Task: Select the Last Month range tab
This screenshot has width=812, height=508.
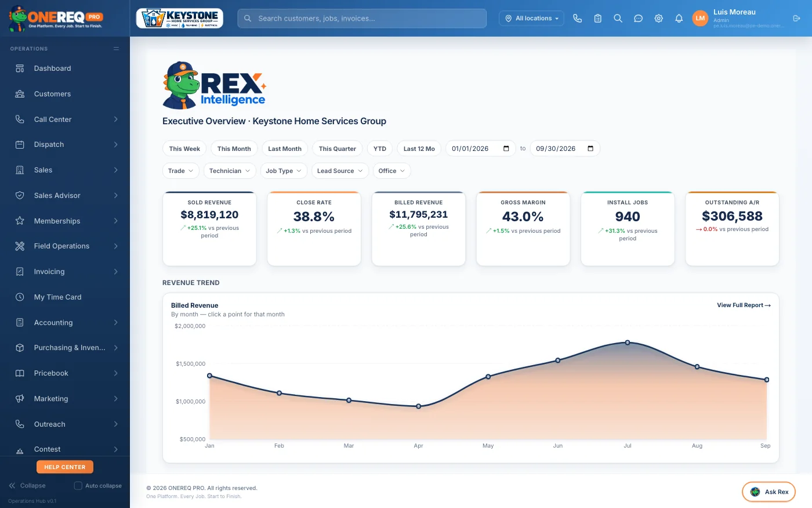Action: 285,149
